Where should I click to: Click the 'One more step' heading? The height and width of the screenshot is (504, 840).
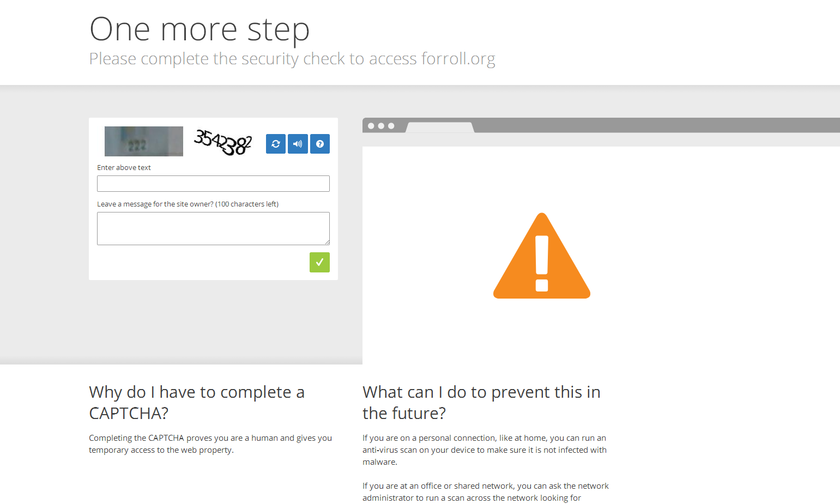[x=200, y=29]
